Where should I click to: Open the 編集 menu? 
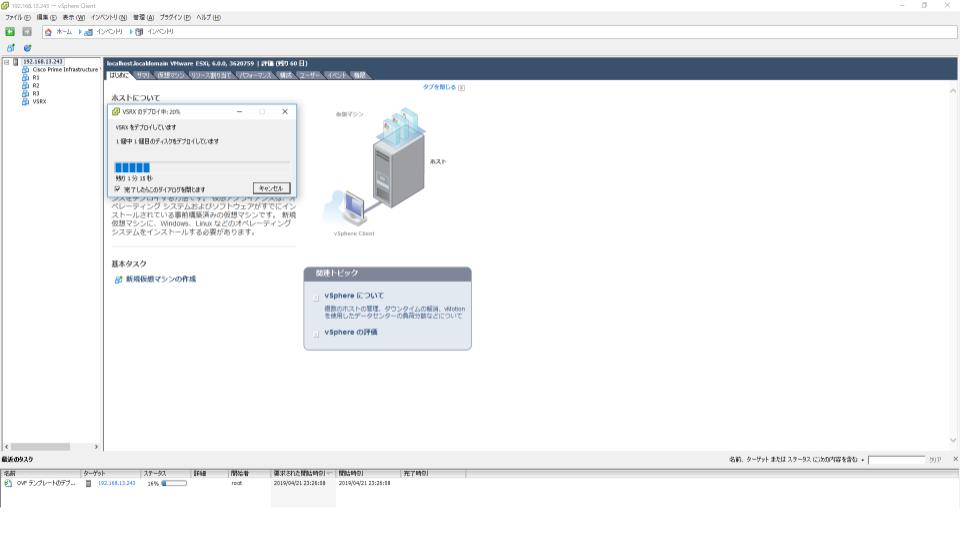(x=47, y=18)
